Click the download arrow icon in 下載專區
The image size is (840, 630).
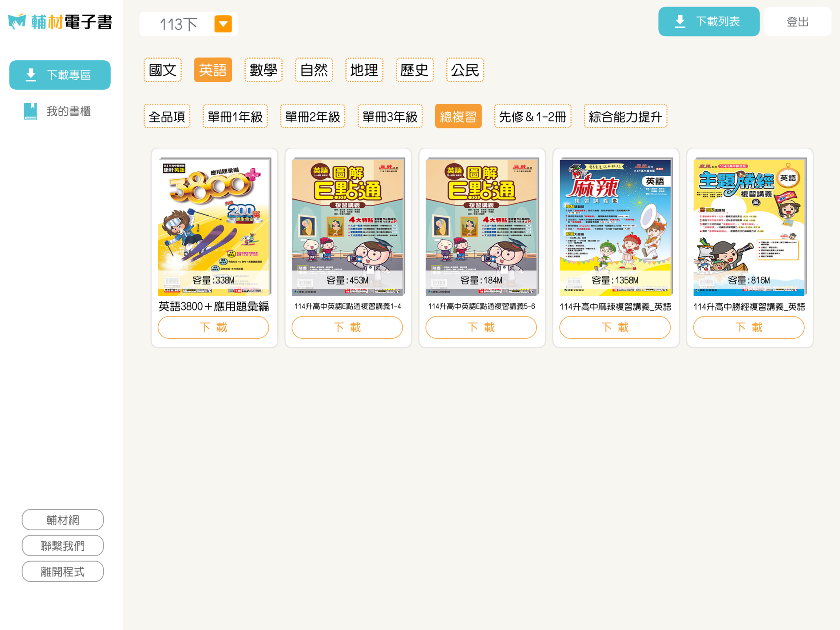31,75
